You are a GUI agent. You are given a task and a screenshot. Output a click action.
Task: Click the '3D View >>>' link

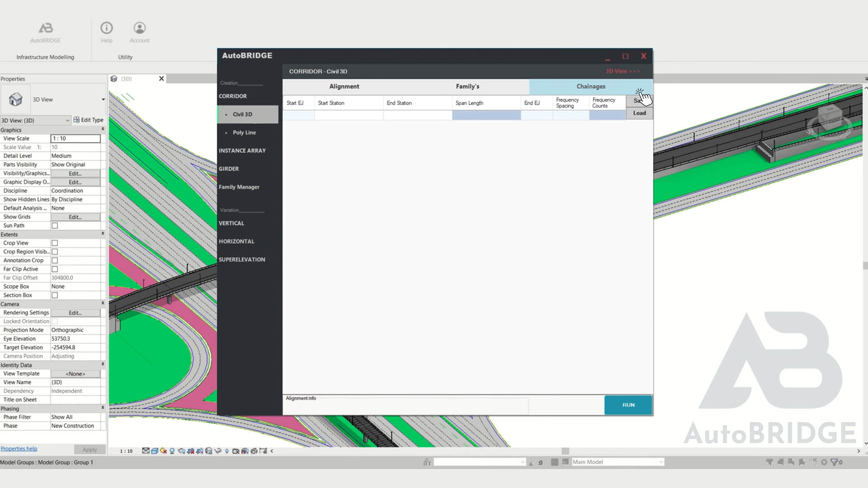pos(623,71)
